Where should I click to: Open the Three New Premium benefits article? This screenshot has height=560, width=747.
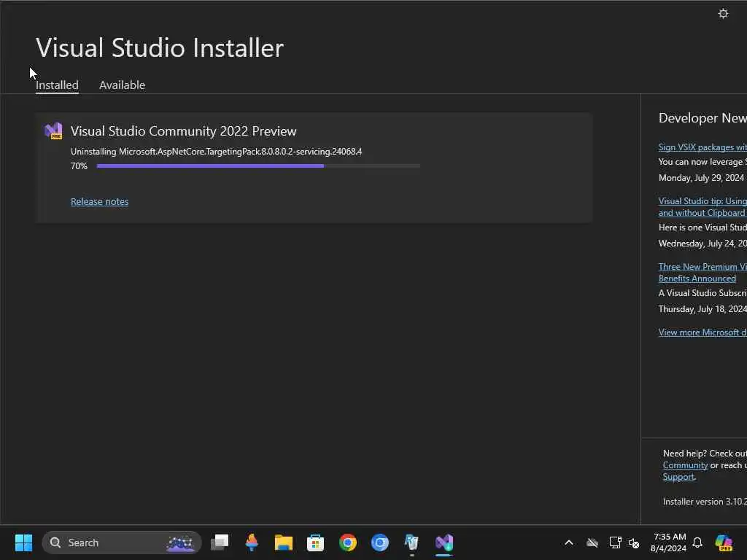703,273
